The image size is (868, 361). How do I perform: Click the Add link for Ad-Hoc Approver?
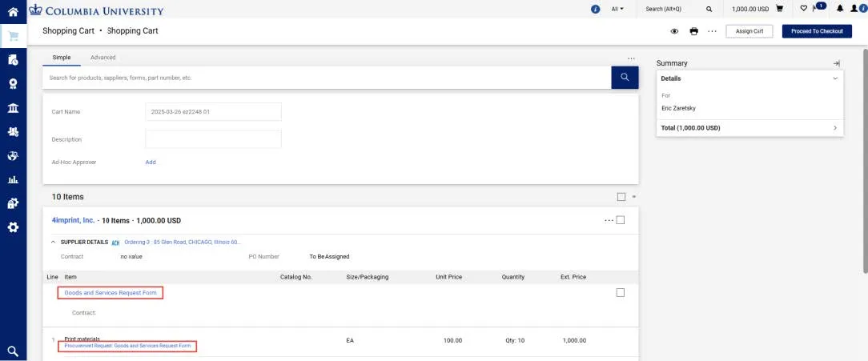coord(151,162)
